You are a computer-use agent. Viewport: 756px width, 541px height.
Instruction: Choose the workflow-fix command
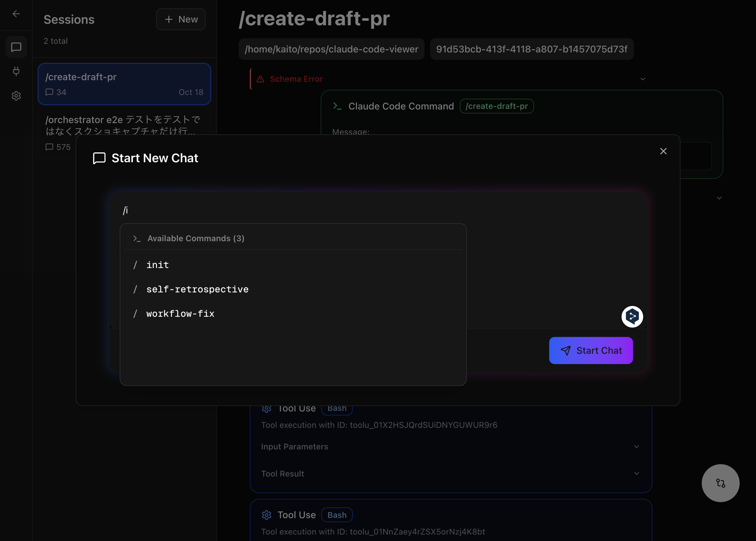click(180, 313)
